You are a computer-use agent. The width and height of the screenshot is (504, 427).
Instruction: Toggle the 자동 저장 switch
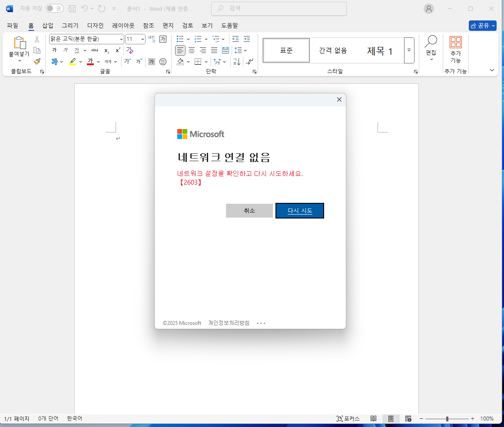pyautogui.click(x=54, y=8)
